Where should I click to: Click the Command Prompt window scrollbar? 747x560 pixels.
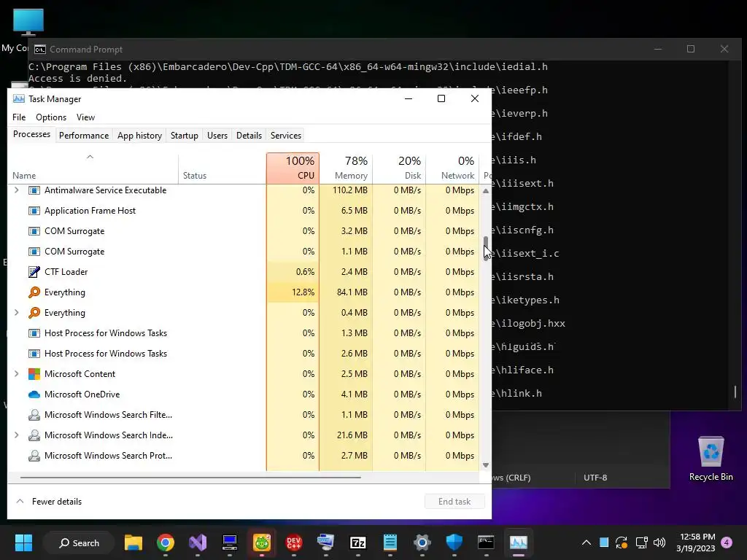(735, 392)
